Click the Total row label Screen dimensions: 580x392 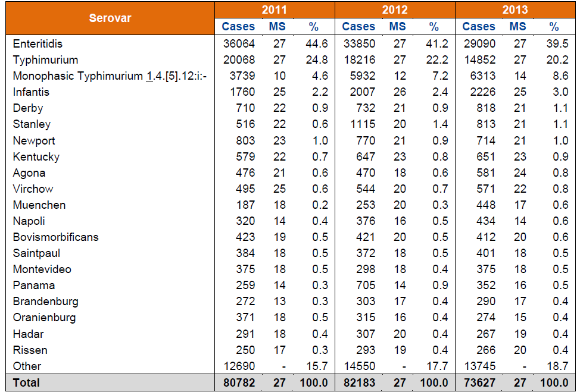(x=26, y=382)
